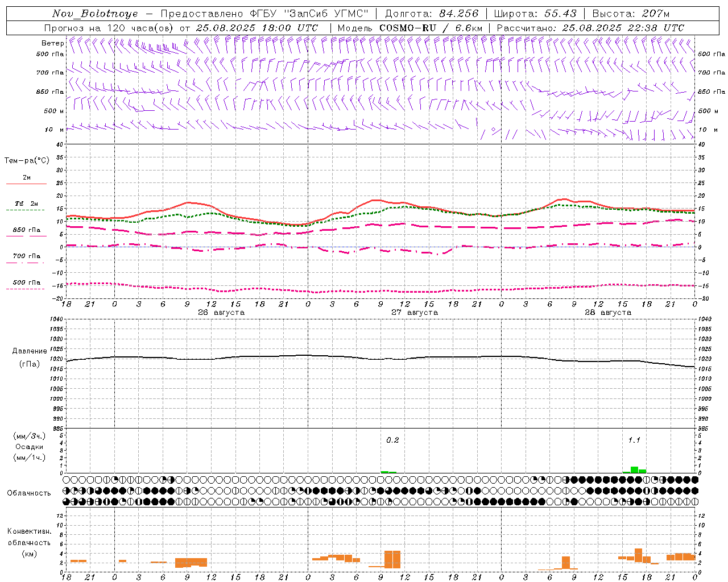Click the tallest green precipitation bar on 28 августа

tap(634, 470)
